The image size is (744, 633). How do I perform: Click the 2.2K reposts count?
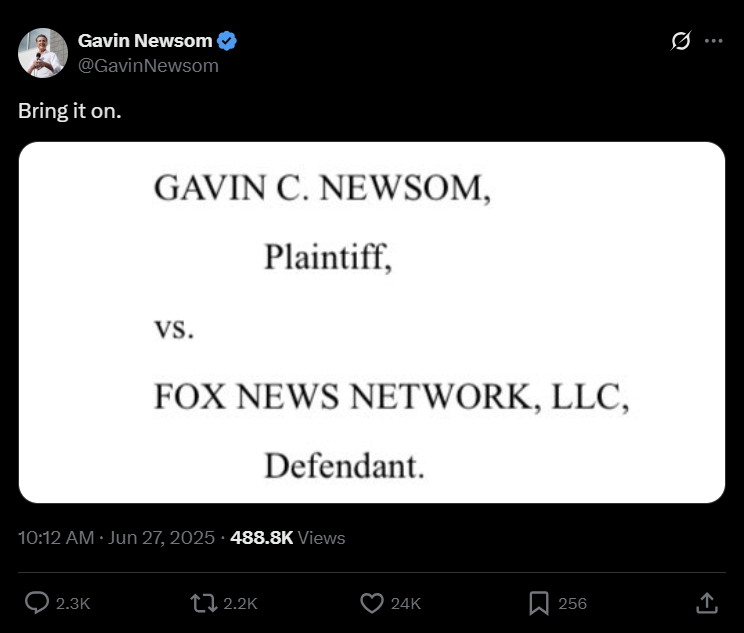click(x=240, y=604)
